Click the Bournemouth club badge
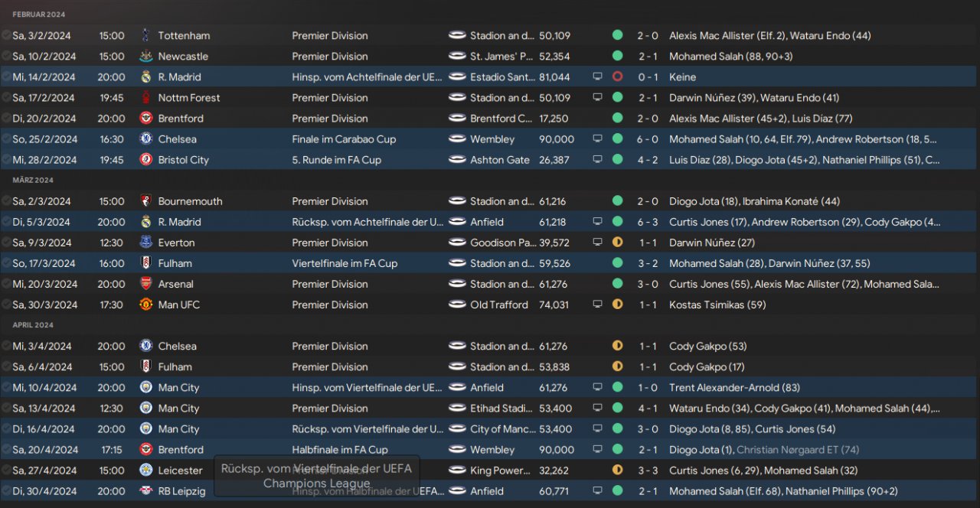The width and height of the screenshot is (980, 508). click(146, 201)
